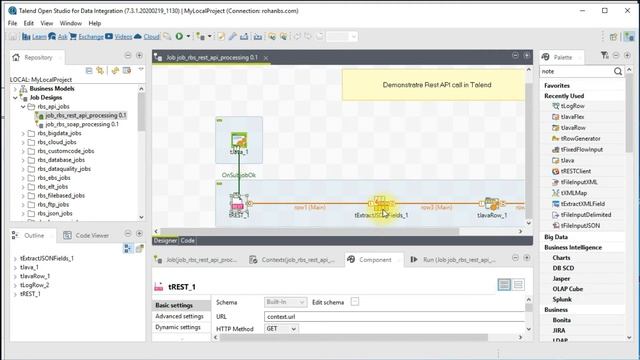Switch to the Code tab of designer
Viewport: 640px width, 360px height.
pos(187,240)
